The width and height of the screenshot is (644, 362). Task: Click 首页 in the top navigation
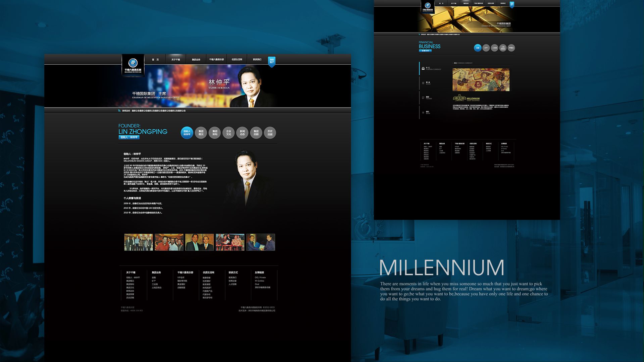pos(155,60)
